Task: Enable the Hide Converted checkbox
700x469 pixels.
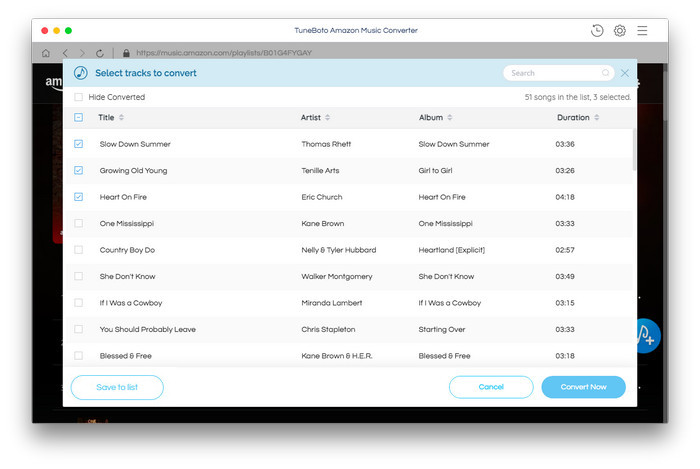Action: [x=79, y=97]
